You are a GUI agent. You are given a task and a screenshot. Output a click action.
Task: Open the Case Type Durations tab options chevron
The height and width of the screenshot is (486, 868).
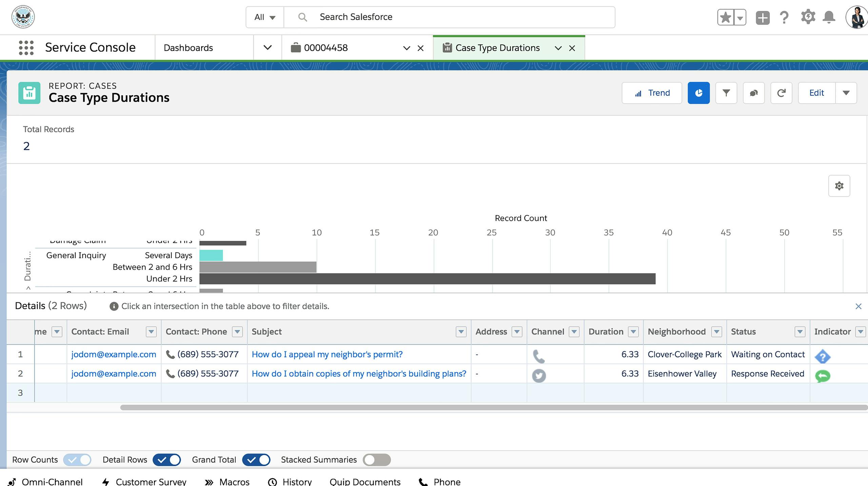coord(558,48)
